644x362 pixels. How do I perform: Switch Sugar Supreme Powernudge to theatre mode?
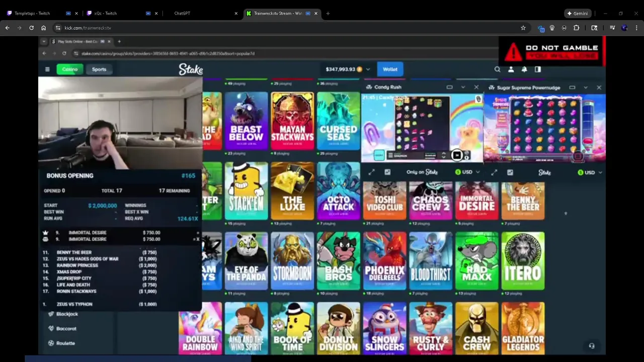(x=572, y=87)
